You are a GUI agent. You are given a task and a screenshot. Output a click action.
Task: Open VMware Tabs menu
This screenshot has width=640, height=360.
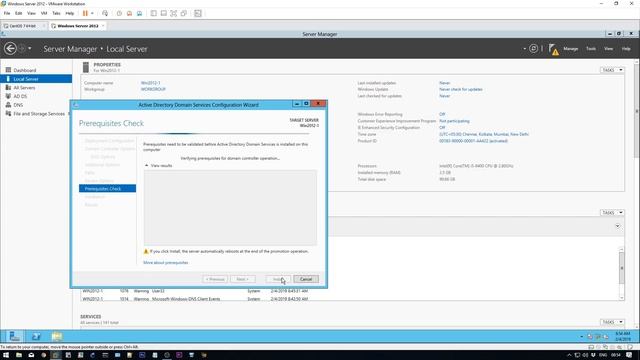point(56,13)
